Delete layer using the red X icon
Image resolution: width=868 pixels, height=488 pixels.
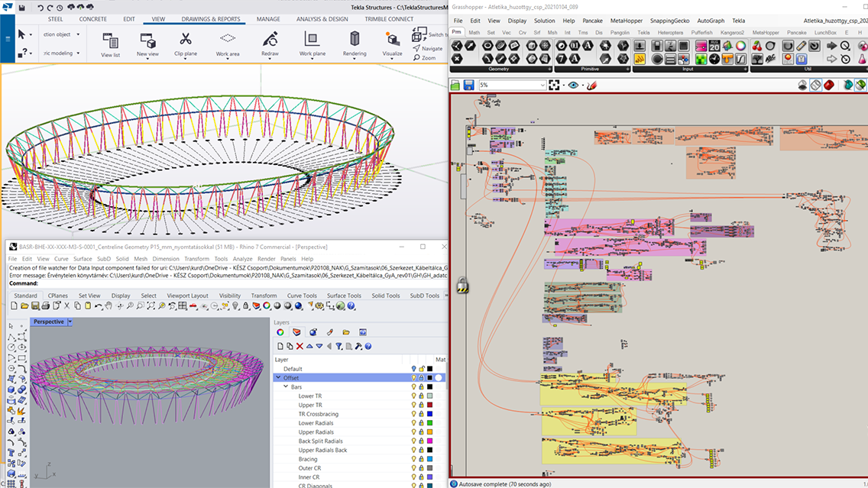300,347
